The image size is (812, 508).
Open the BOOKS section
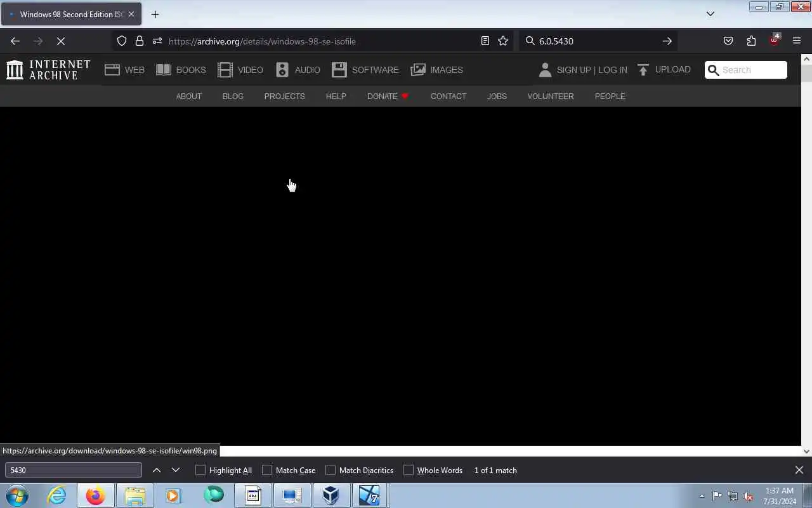181,70
